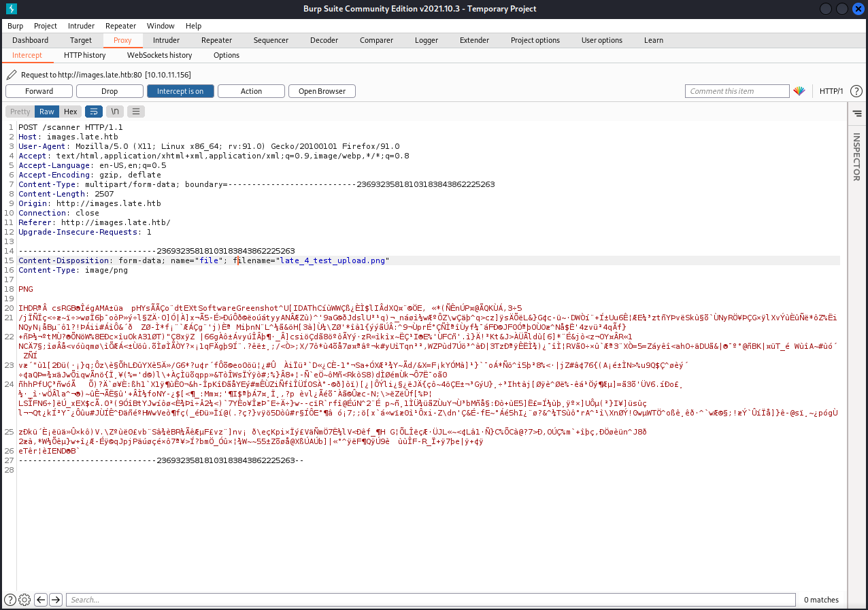Switch to the HTTP history tab

coord(84,55)
